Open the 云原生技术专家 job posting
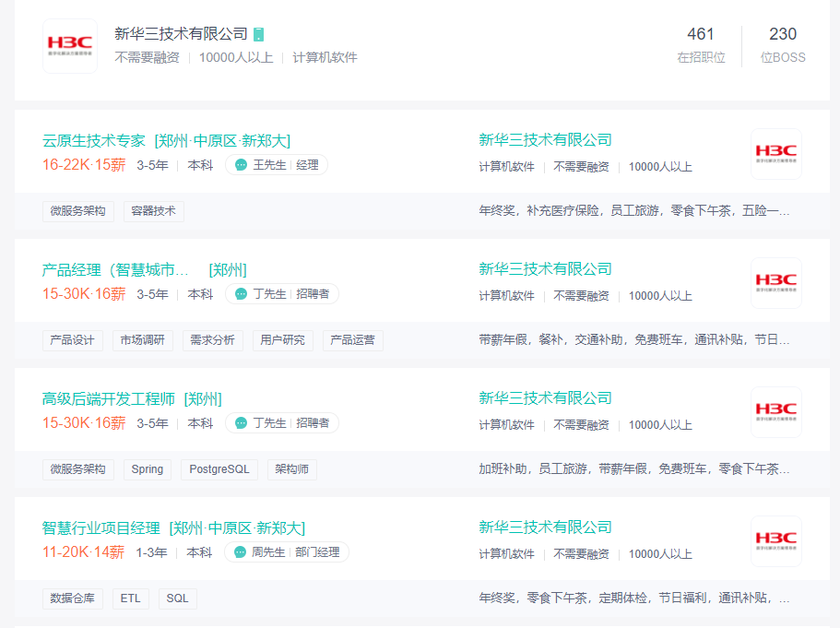The image size is (840, 628). click(x=94, y=141)
